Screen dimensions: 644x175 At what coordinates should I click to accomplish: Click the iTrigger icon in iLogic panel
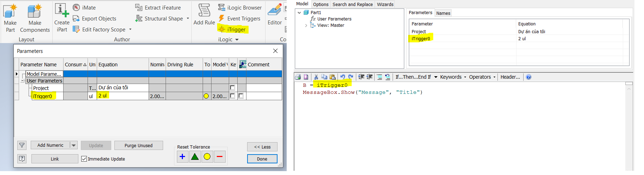pos(222,29)
